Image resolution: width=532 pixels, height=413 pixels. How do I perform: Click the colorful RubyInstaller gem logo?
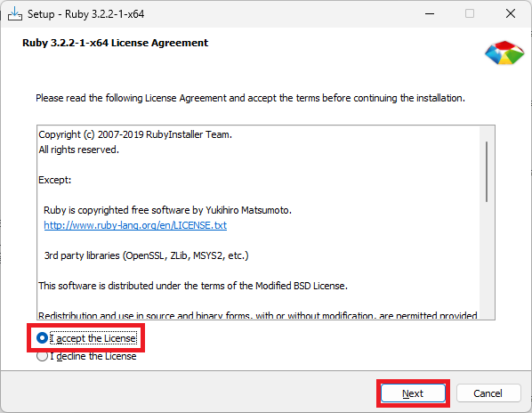point(504,53)
